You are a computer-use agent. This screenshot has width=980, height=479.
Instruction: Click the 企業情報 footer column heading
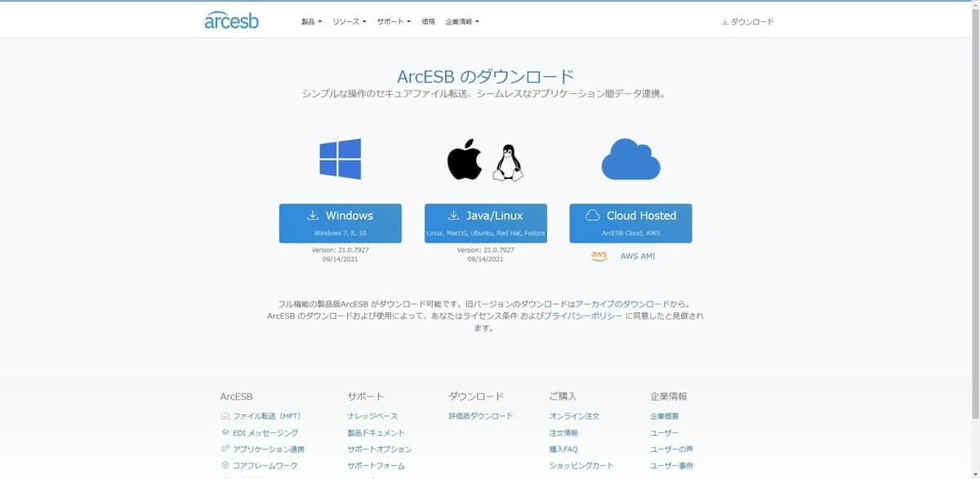[x=669, y=396]
